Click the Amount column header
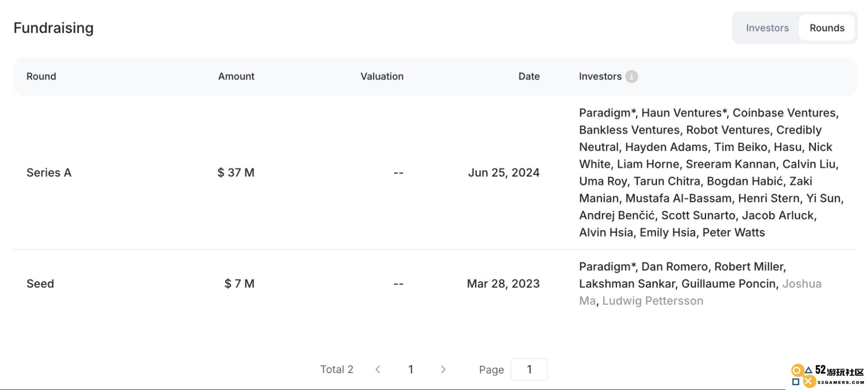Viewport: 868px width, 390px height. click(236, 76)
